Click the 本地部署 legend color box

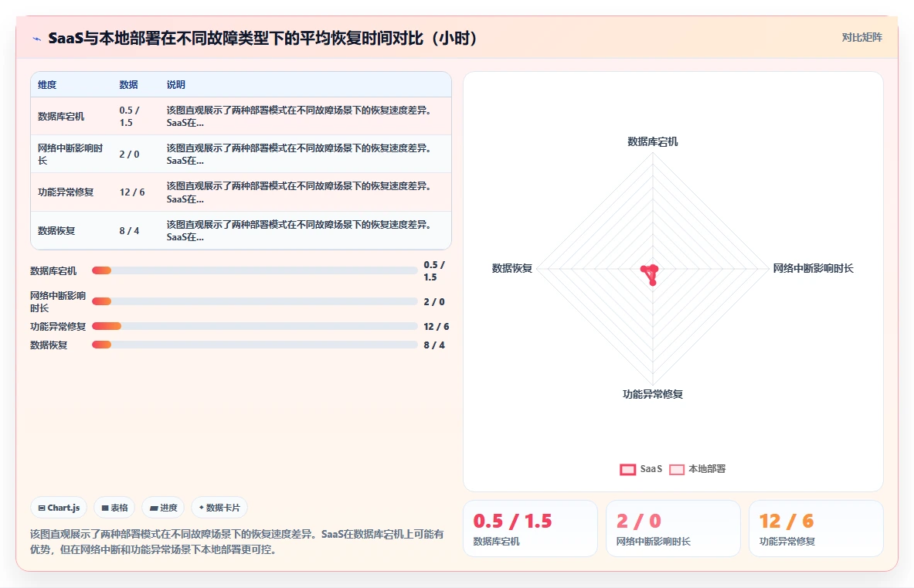click(677, 470)
